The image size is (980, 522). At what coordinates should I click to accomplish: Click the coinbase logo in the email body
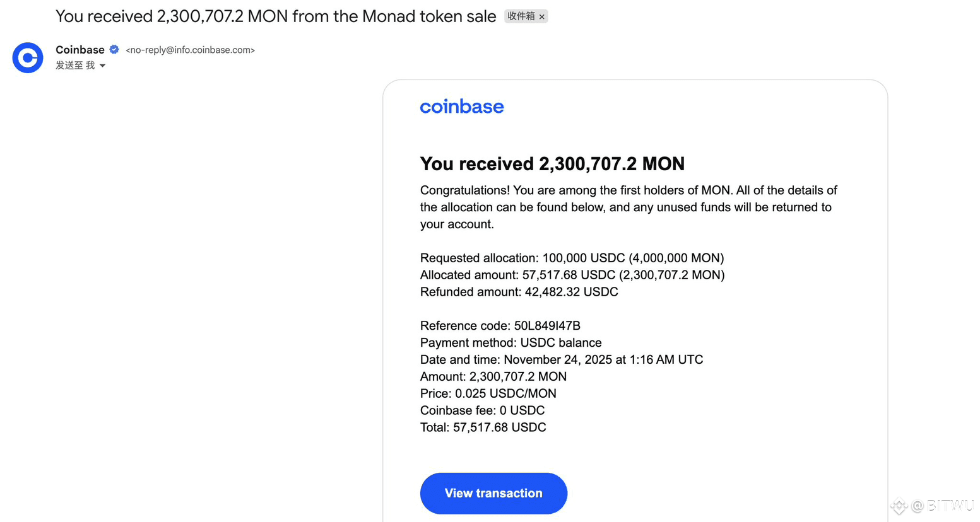462,107
